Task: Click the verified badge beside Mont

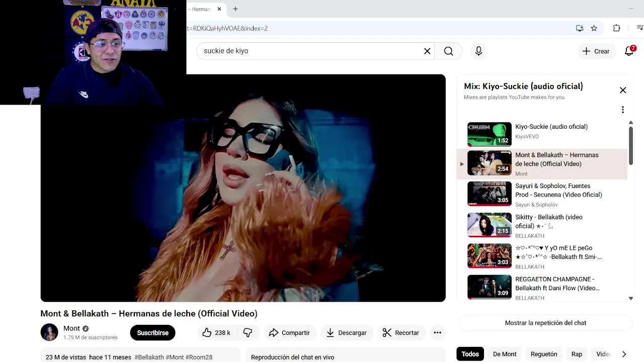Action: (86, 329)
